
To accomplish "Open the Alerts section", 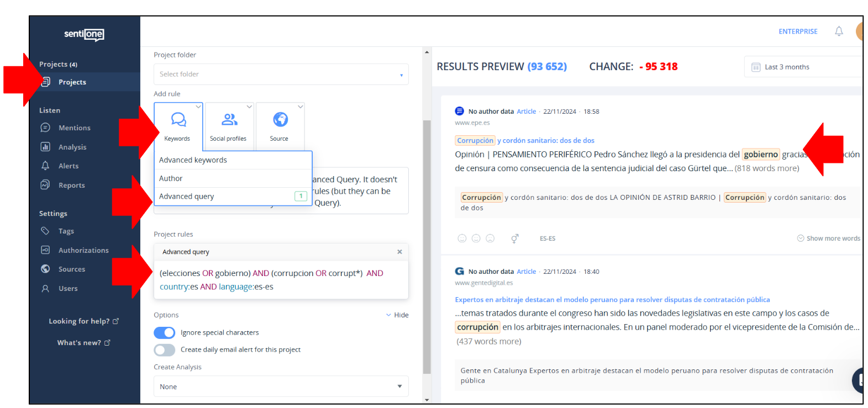I will 69,166.
